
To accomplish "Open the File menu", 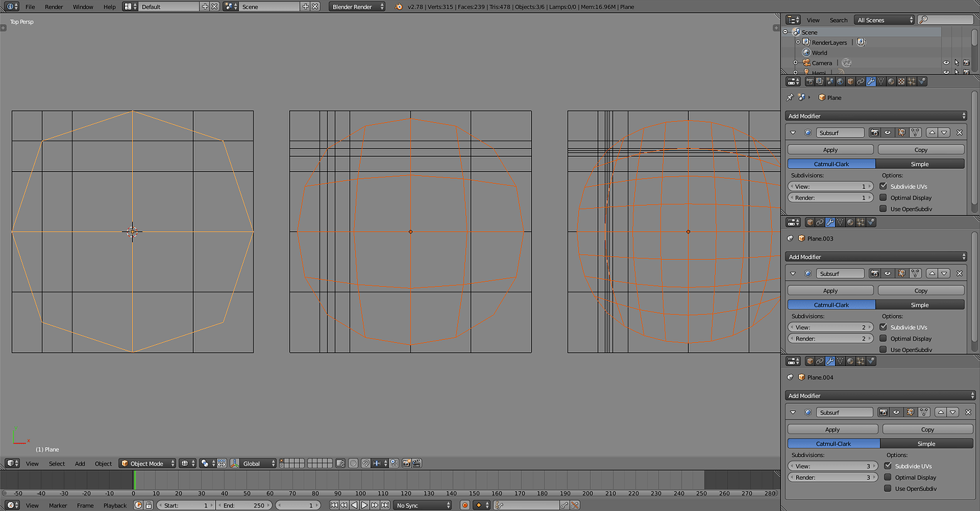I will 30,6.
